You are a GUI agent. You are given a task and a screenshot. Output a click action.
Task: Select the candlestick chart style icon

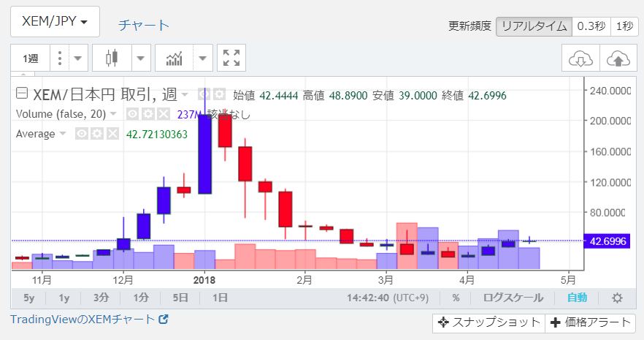pos(112,58)
